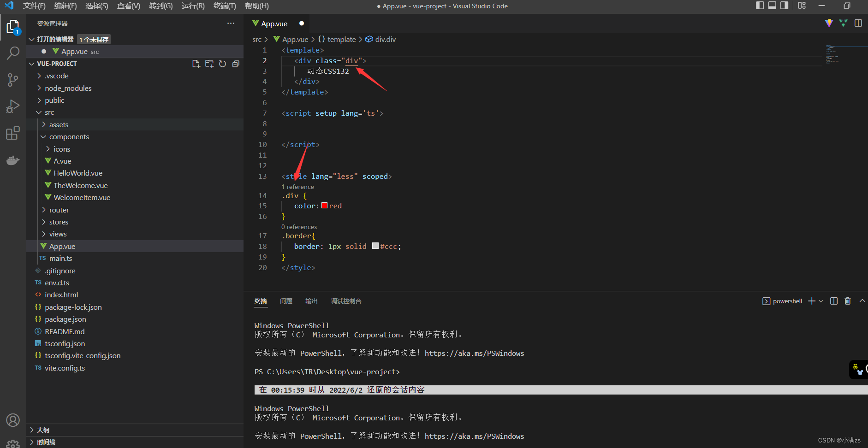Collapse all folders in the explorer
This screenshot has height=448, width=868.
pos(236,64)
